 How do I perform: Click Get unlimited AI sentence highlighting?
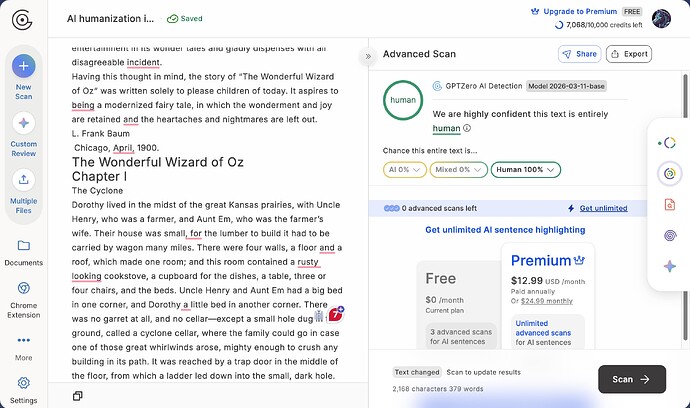(505, 230)
